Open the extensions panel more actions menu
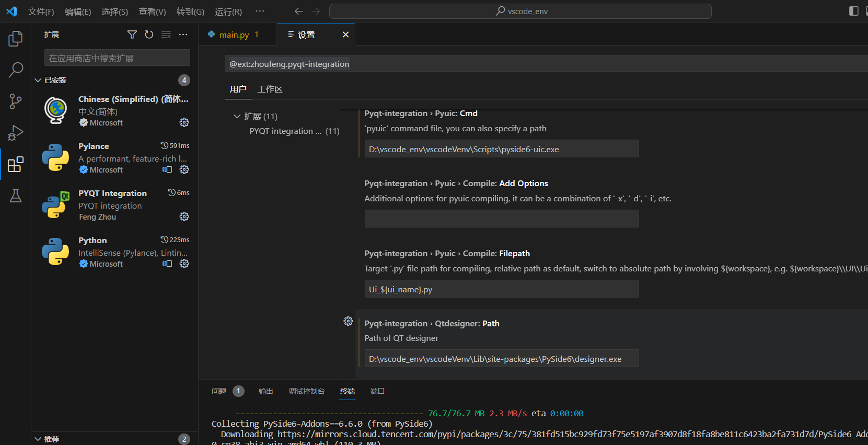The image size is (868, 445). (183, 35)
